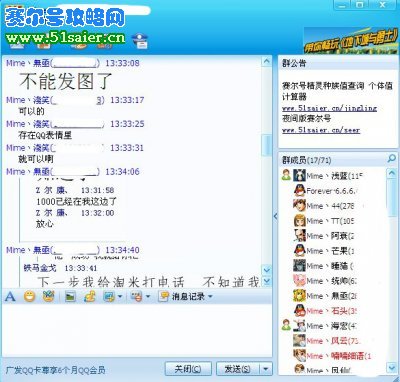Click avatar of member Mime、石头
Viewport: 400px width, 382px height.
click(299, 310)
